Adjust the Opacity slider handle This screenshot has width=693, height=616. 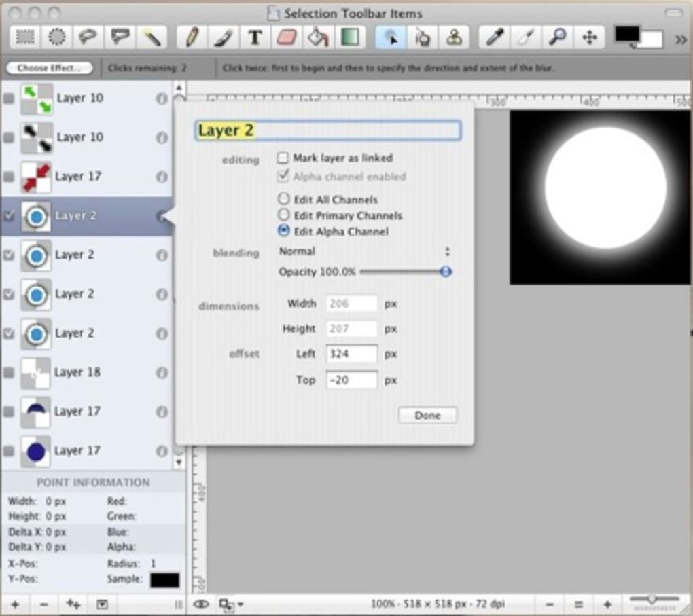point(446,271)
